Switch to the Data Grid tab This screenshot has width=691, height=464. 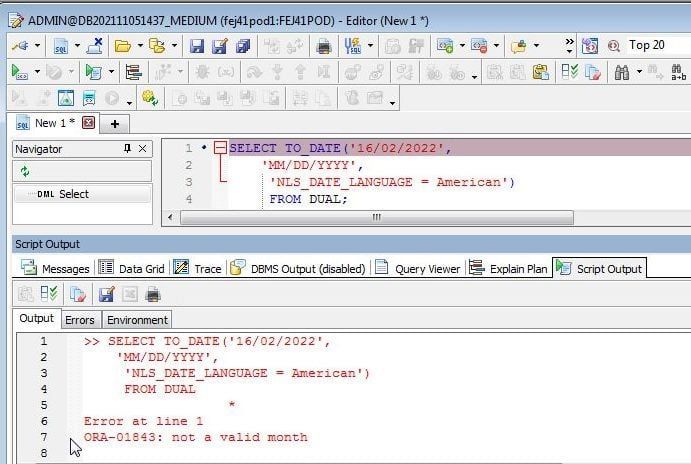click(131, 268)
